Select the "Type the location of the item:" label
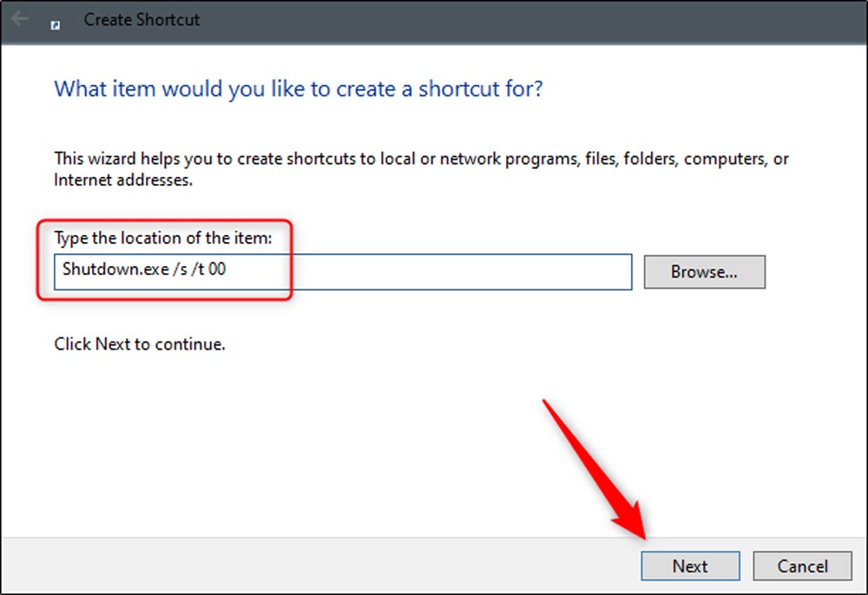Screen dimensions: 868x595 coord(163,239)
